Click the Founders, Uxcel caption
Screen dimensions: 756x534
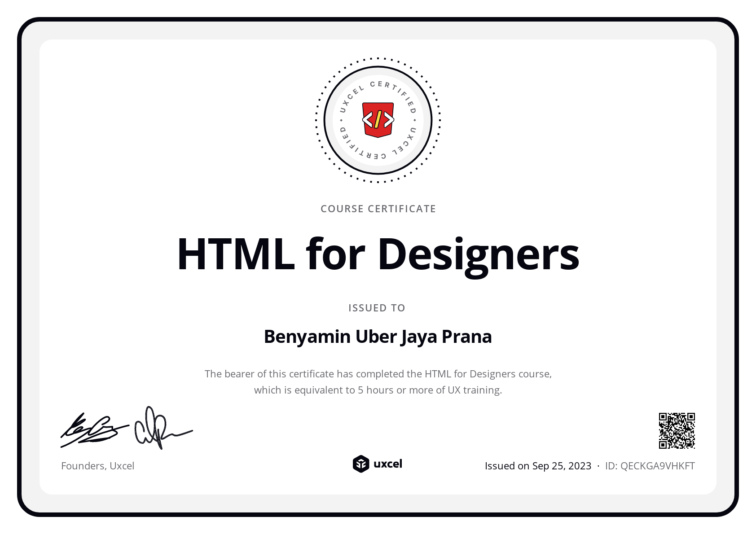[x=97, y=466]
